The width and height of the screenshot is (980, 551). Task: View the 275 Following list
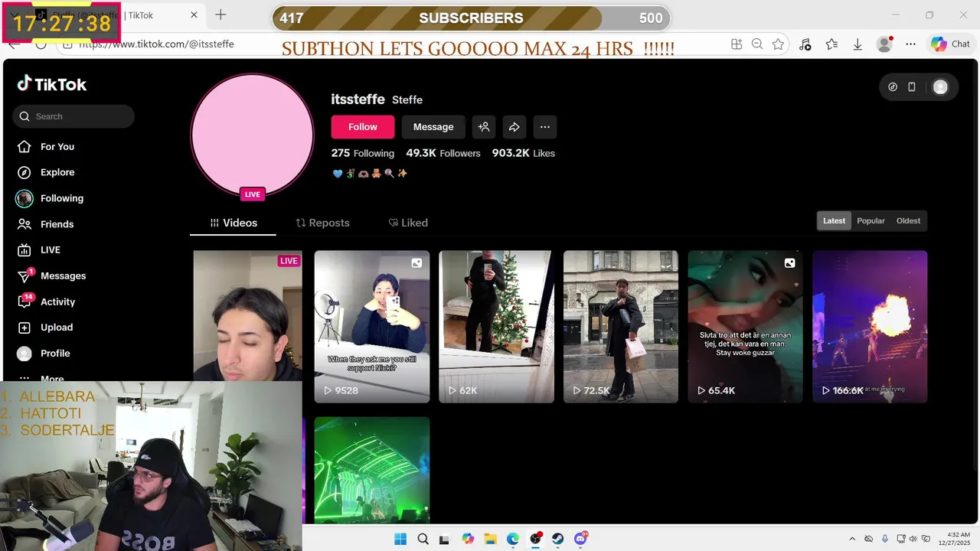point(363,153)
